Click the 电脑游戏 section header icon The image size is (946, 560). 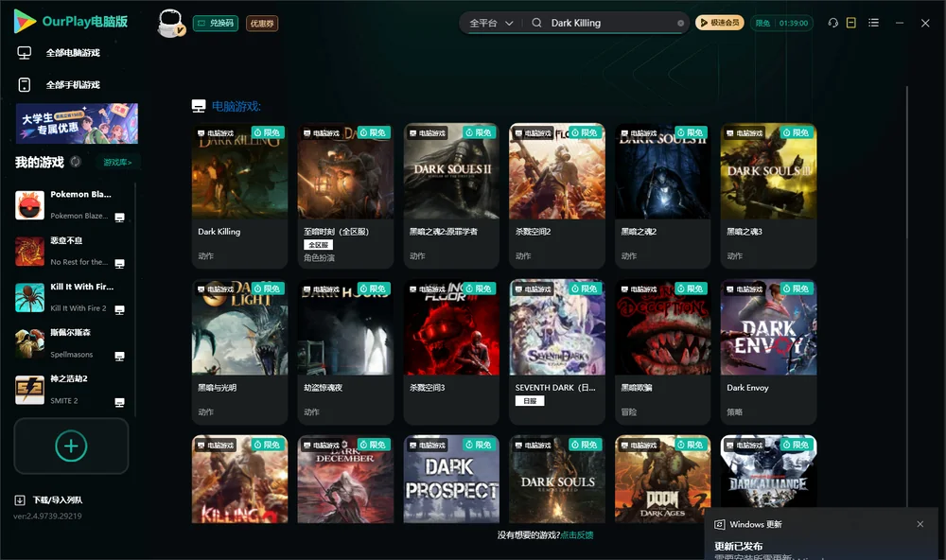(199, 106)
